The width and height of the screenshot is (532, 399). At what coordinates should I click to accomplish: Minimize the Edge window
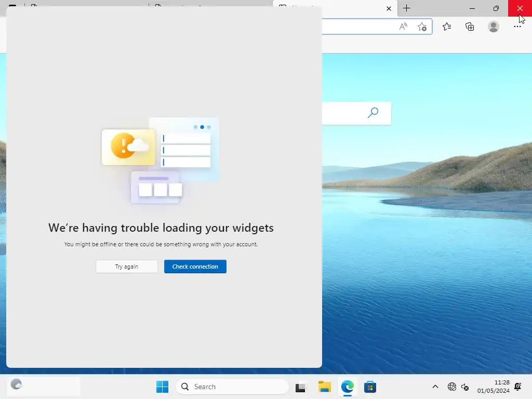pyautogui.click(x=472, y=8)
